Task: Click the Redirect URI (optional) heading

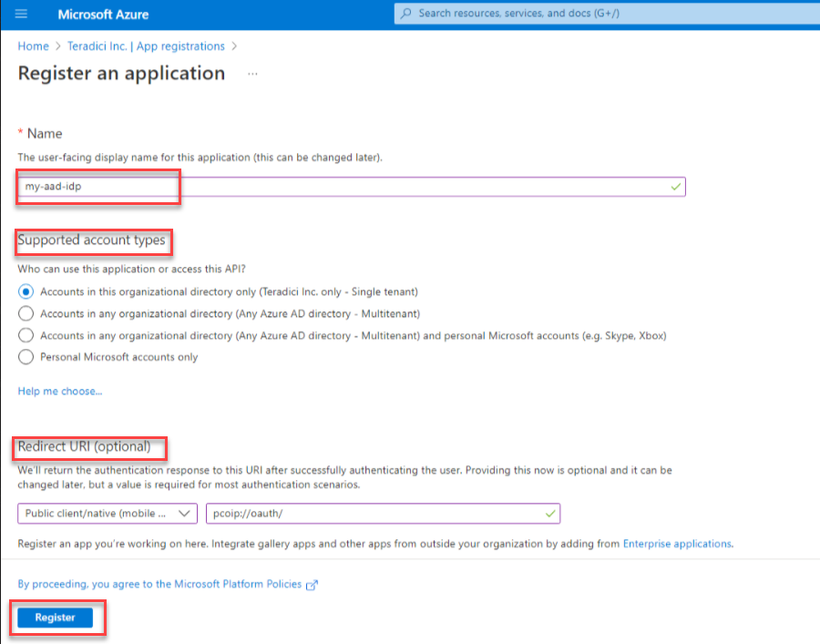Action: (84, 446)
